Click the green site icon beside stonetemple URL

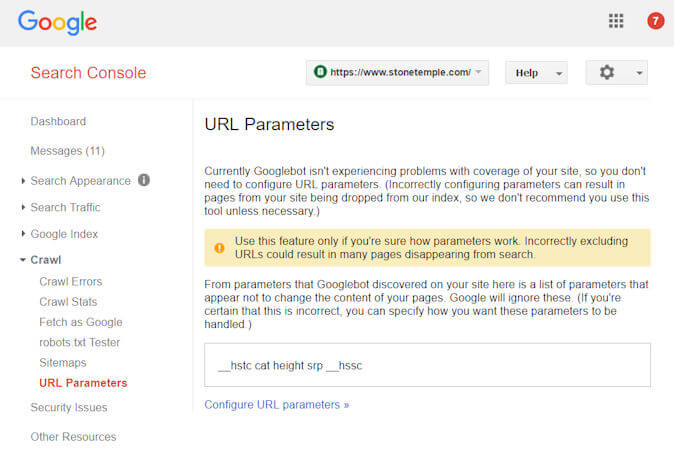(320, 71)
